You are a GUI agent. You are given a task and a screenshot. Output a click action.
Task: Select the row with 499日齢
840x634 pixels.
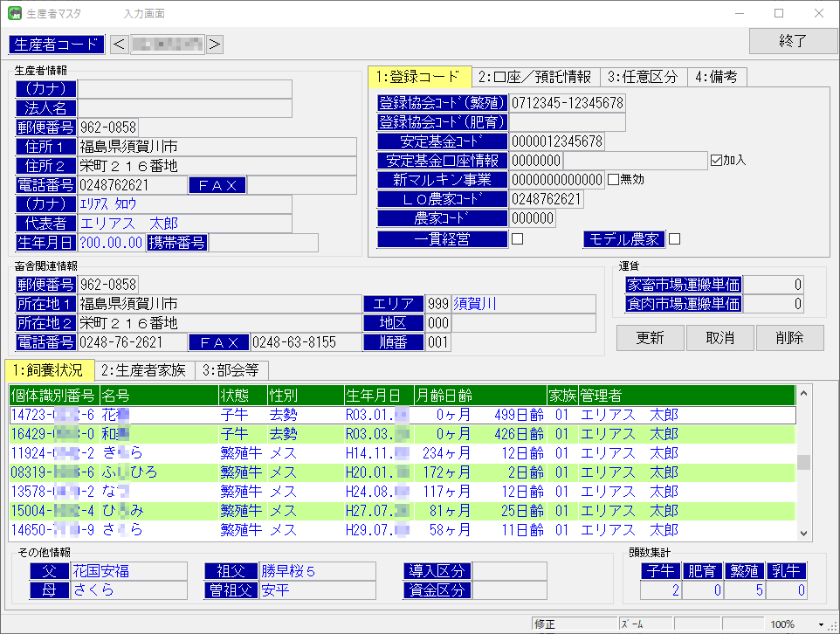[403, 415]
